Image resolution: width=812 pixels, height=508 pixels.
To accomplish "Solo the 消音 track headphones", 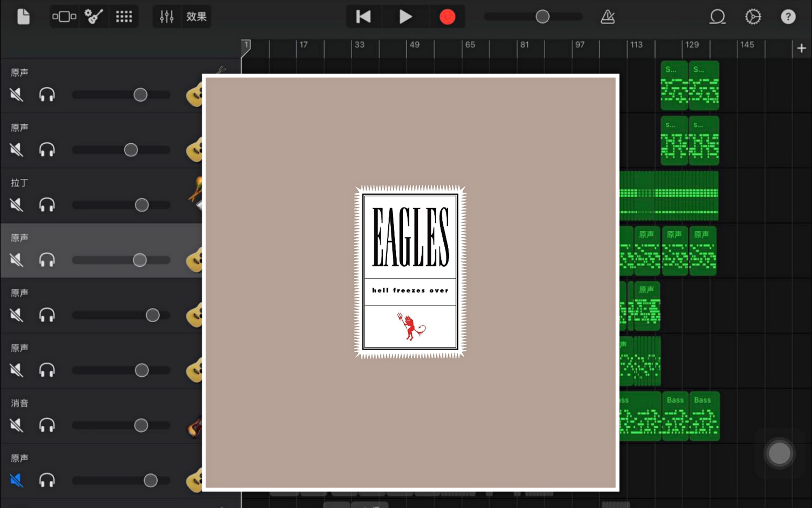I will (x=47, y=425).
